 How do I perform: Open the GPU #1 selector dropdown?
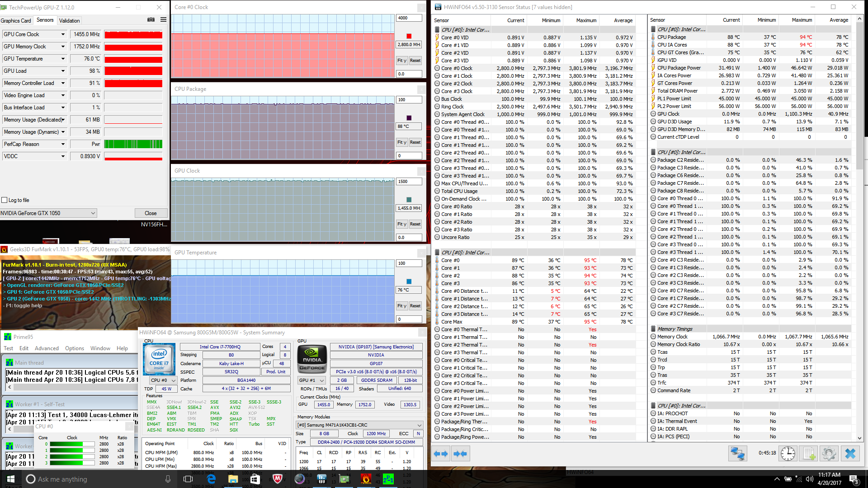pyautogui.click(x=312, y=380)
